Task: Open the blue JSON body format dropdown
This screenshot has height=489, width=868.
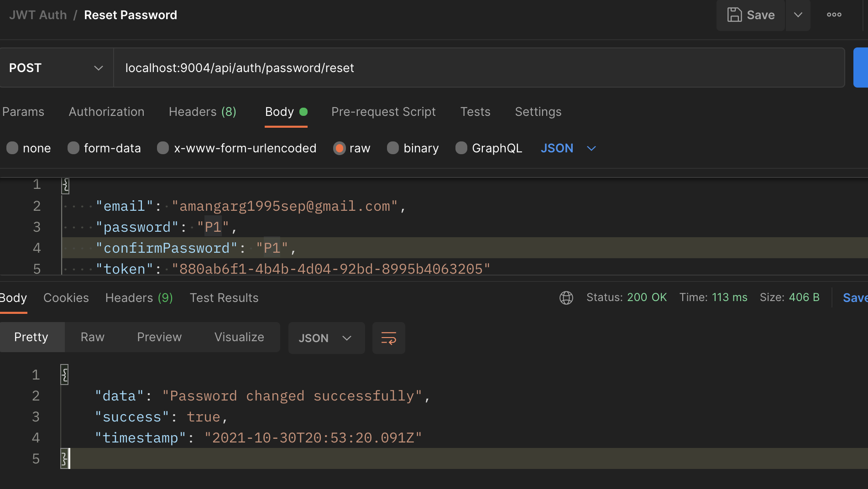Action: coord(568,148)
